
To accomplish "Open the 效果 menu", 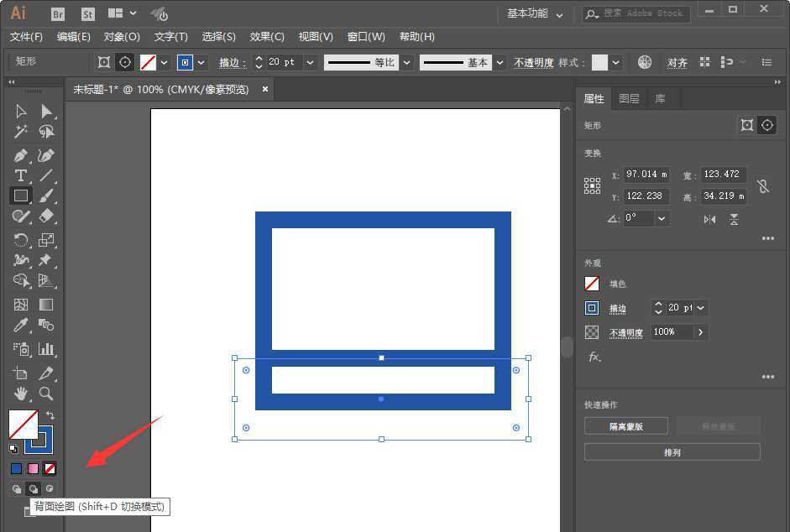I will point(266,37).
